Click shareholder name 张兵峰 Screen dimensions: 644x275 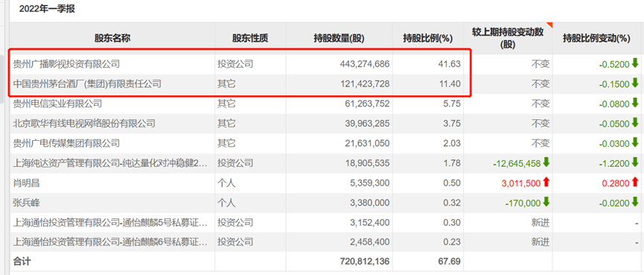tap(27, 203)
